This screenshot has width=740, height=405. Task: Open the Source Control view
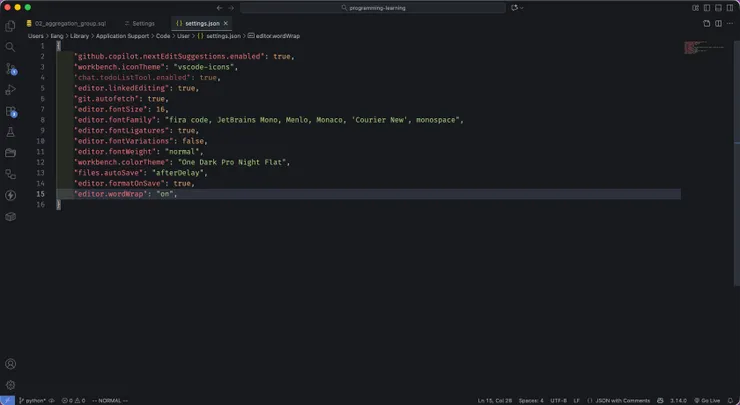[x=10, y=69]
